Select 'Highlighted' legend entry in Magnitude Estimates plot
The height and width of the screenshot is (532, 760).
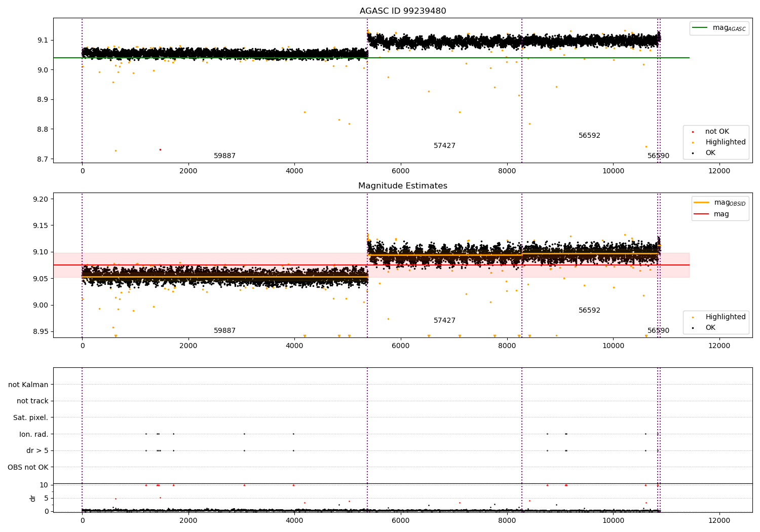coord(726,317)
